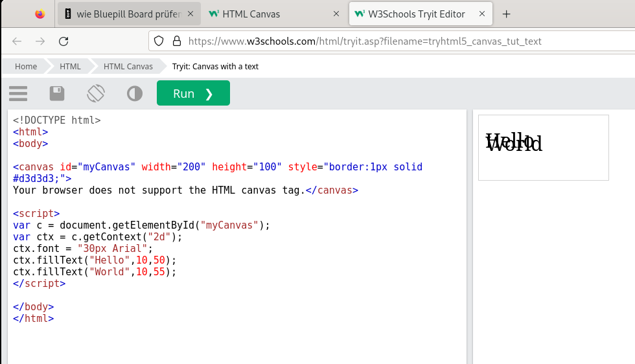
Task: Click the closing script tag line
Action: 40,284
